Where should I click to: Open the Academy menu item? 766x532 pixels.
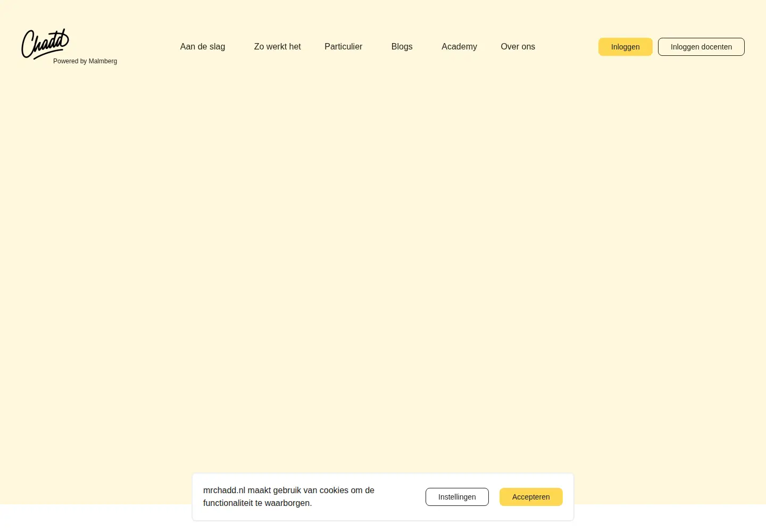(459, 47)
